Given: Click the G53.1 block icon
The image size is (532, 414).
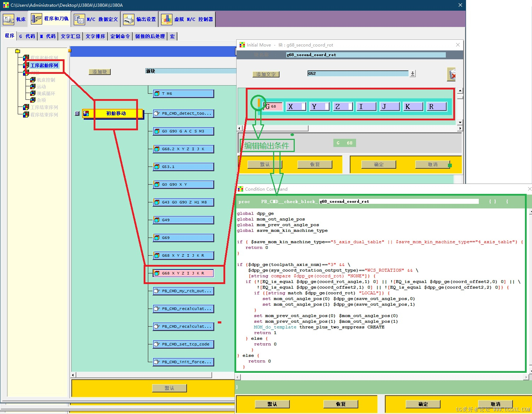Looking at the screenshot, I should click(x=157, y=167).
